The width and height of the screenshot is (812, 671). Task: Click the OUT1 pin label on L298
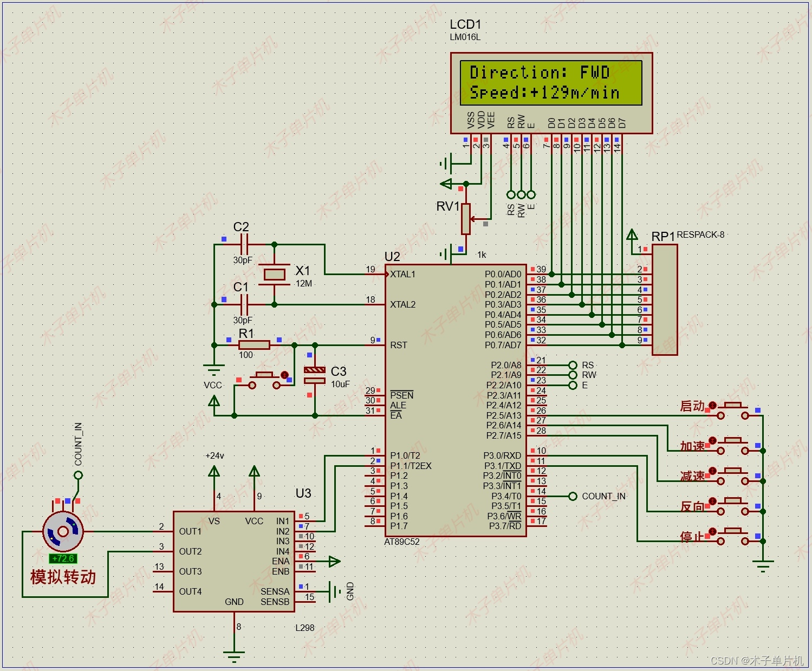[x=190, y=531]
